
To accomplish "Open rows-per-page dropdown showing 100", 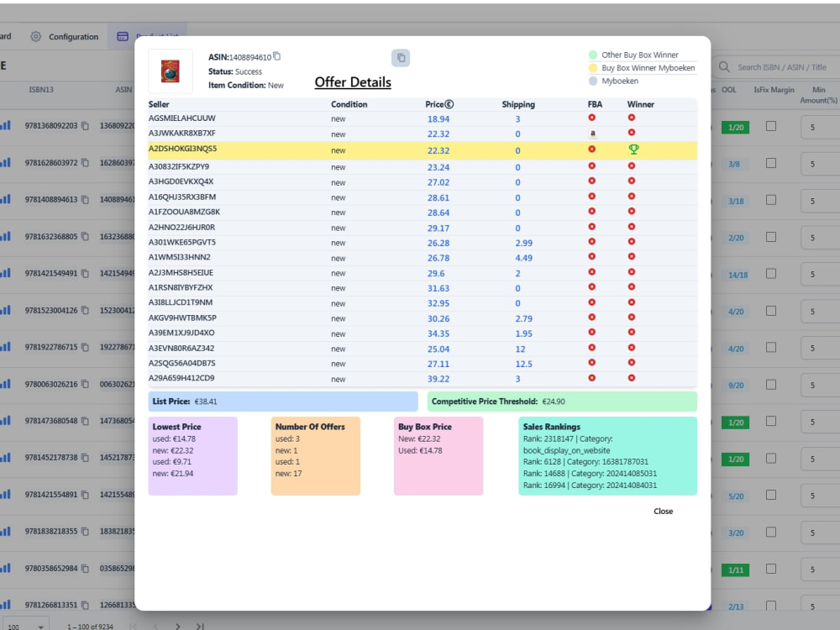I will 24,626.
